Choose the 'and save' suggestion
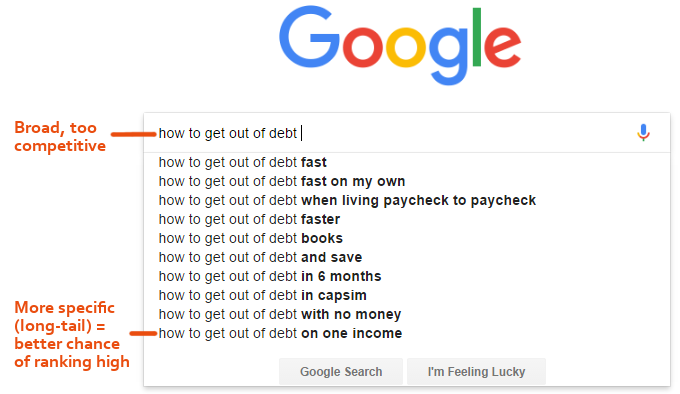The width and height of the screenshot is (680, 394). pos(260,257)
